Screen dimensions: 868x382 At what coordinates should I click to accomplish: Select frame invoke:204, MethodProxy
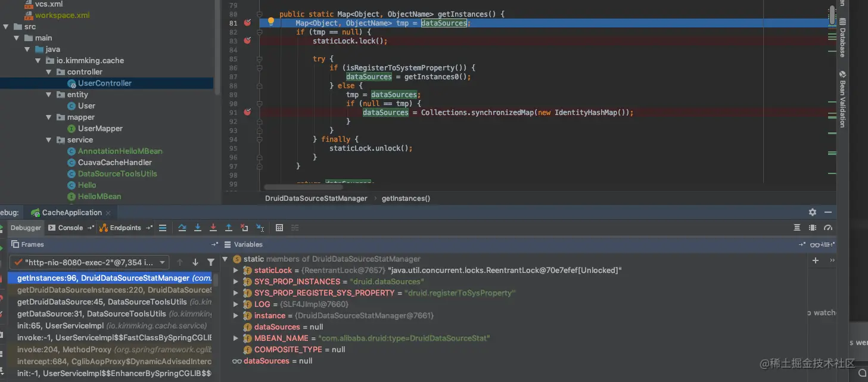tap(111, 350)
